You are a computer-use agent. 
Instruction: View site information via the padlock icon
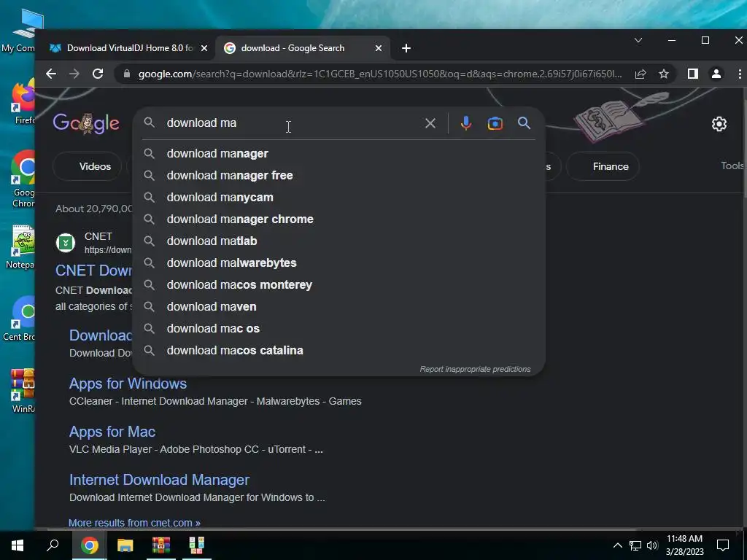click(127, 74)
